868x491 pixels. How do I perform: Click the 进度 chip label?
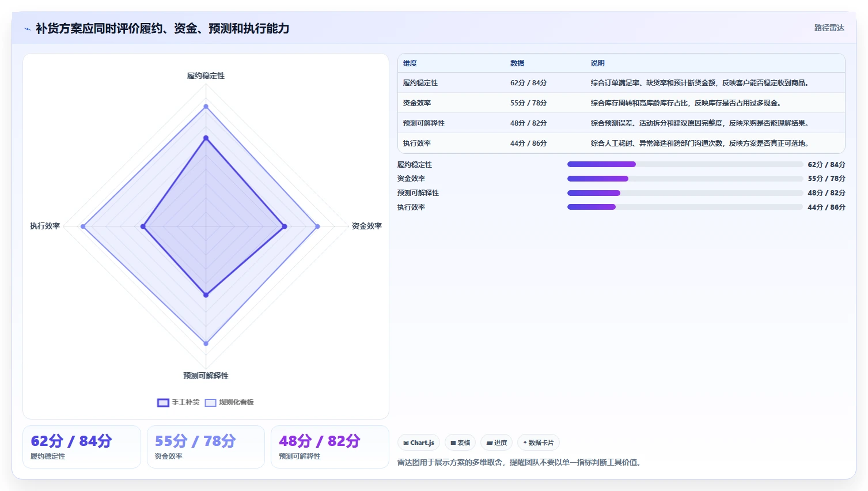(x=501, y=443)
